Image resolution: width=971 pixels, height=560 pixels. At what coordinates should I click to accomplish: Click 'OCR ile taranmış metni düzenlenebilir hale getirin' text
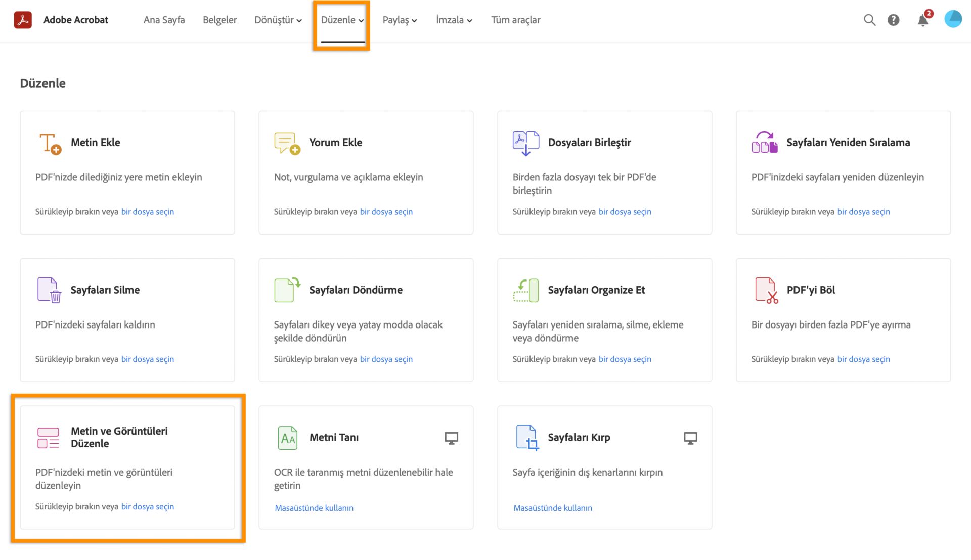(364, 479)
